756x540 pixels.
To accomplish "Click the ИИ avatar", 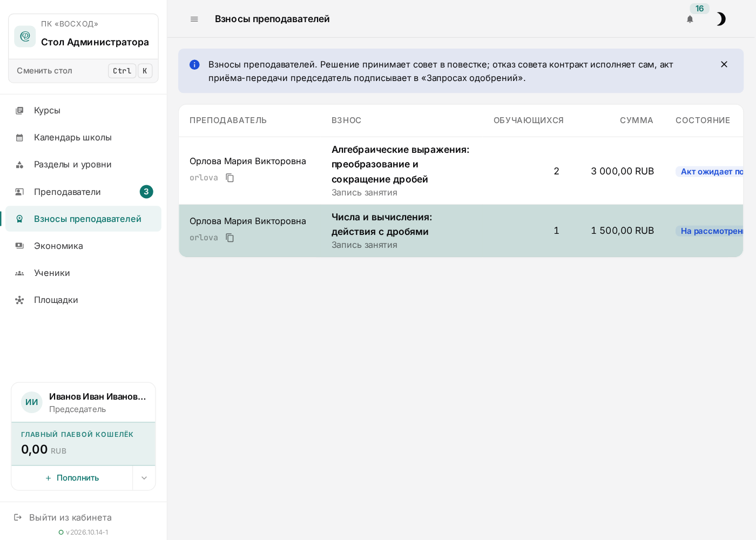I will (32, 402).
